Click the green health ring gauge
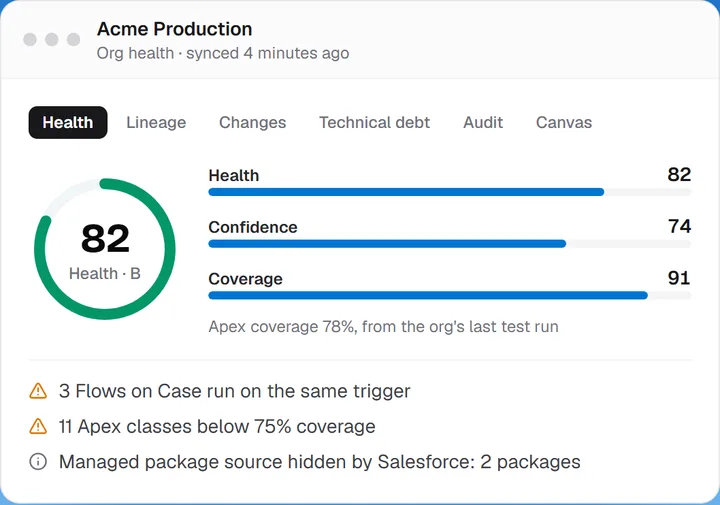 pyautogui.click(x=105, y=249)
